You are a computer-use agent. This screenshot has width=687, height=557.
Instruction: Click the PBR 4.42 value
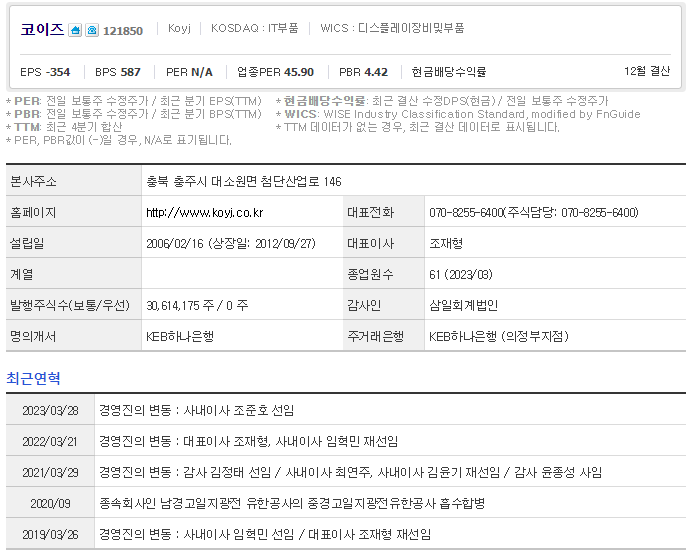364,72
